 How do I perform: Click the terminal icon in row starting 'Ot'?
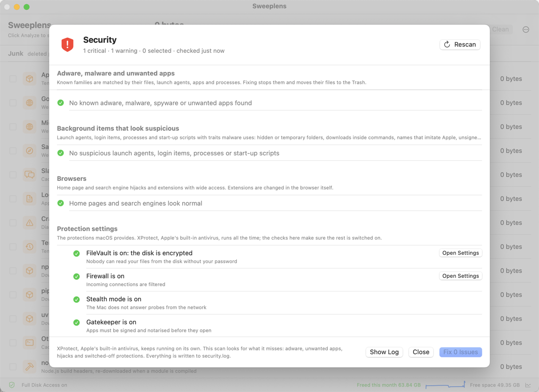click(29, 343)
